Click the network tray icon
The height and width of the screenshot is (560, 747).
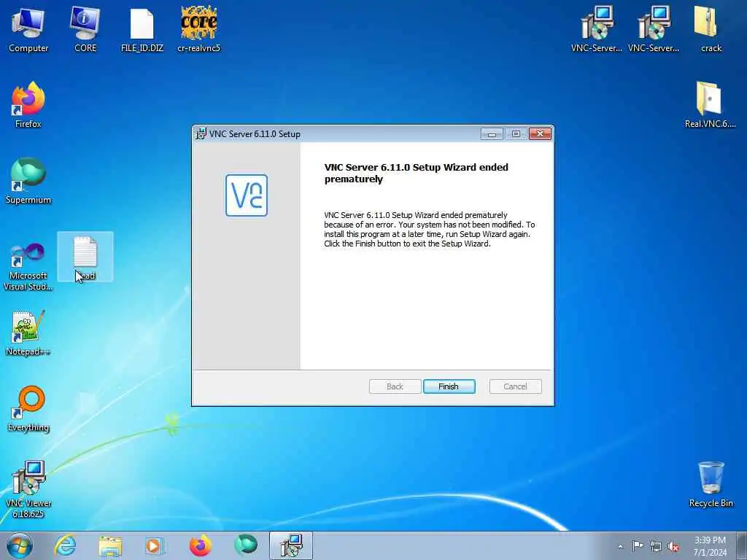coord(656,546)
